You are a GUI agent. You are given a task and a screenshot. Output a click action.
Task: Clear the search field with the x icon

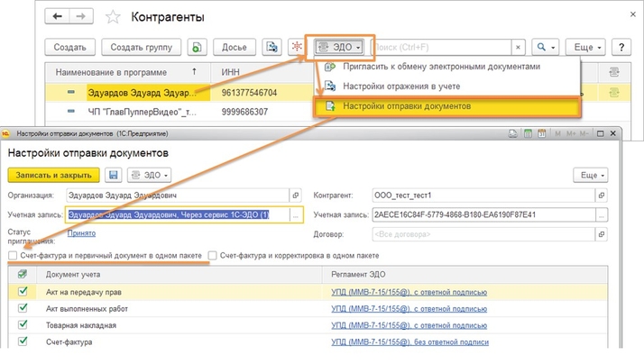[518, 47]
